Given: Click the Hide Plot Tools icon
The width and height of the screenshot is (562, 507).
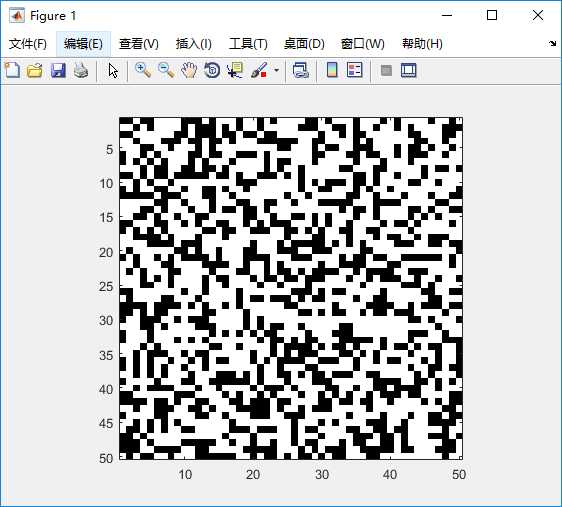Looking at the screenshot, I should (386, 70).
